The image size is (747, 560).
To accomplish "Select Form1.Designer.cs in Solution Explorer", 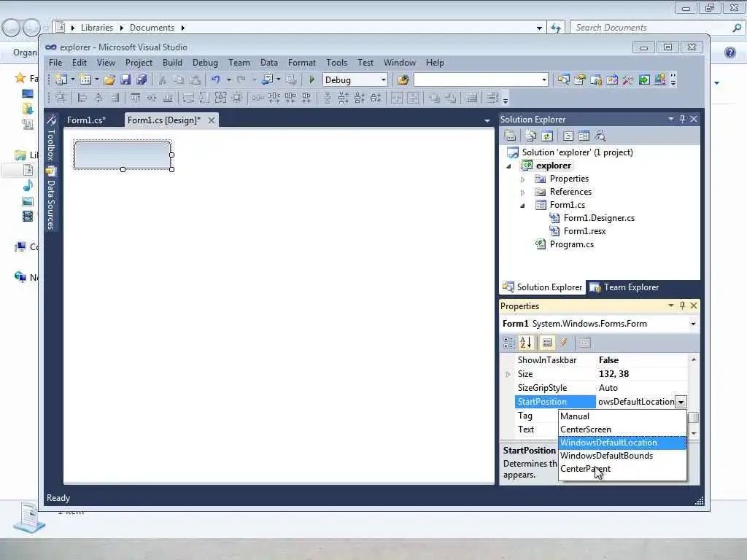I will [599, 218].
